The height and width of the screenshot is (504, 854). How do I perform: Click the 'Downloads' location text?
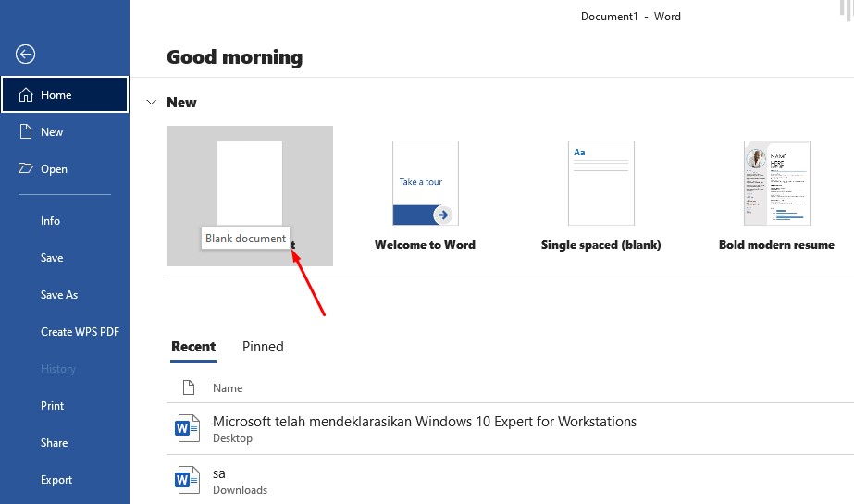pos(240,490)
